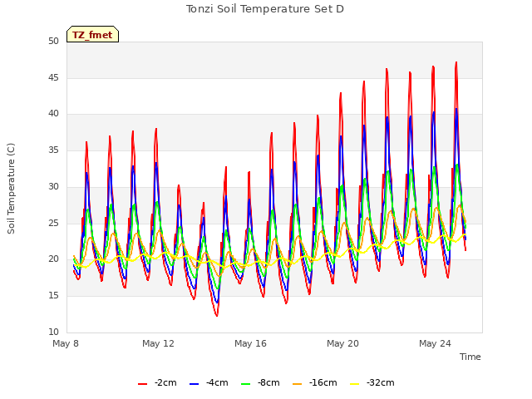532x399 pixels.
Task: Click the TZ_fmet label box
Action: coord(92,34)
